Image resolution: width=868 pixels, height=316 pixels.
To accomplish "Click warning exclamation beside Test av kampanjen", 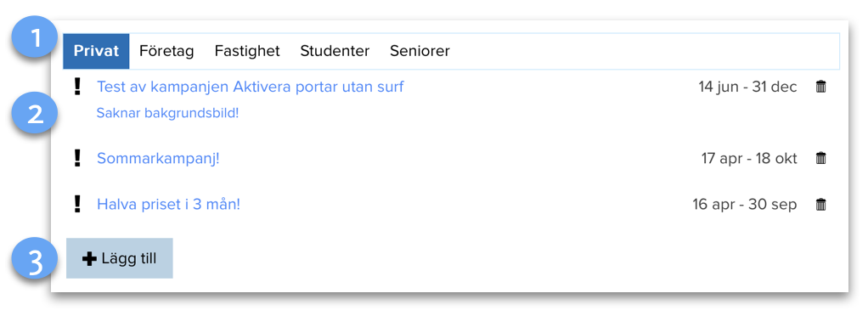I will click(77, 87).
